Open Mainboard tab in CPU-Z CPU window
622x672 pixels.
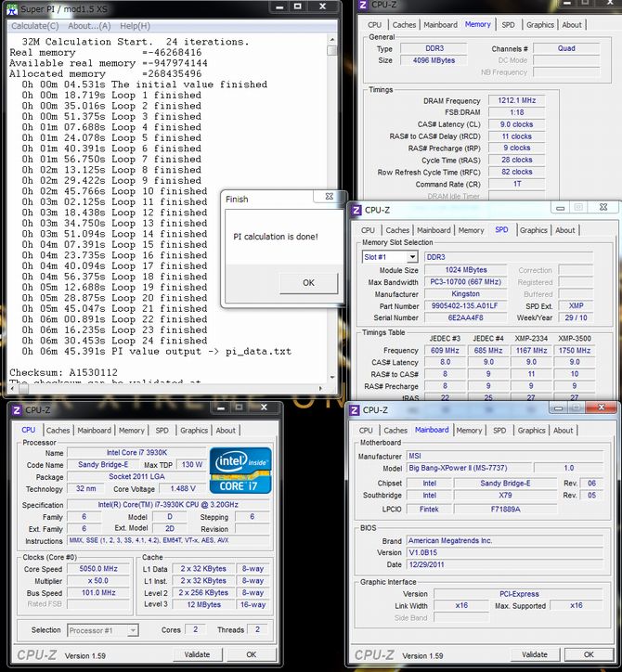[94, 431]
